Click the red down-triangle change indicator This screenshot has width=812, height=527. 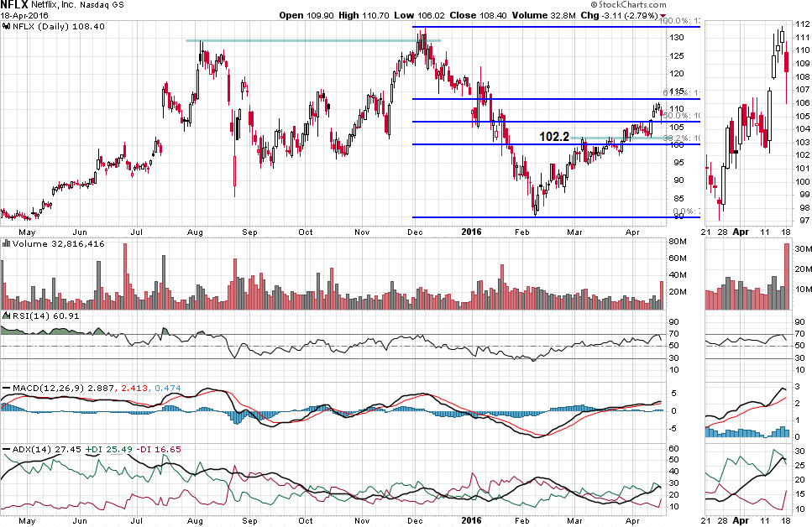click(663, 17)
